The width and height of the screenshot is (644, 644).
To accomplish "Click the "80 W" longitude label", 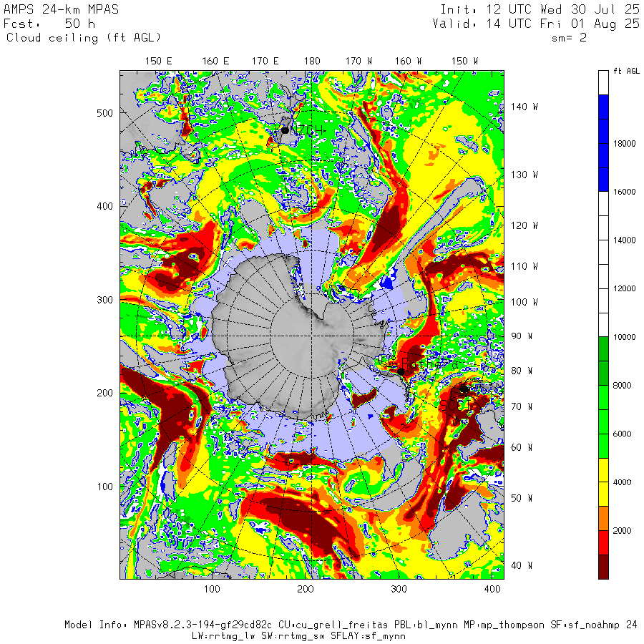I will click(x=522, y=371).
